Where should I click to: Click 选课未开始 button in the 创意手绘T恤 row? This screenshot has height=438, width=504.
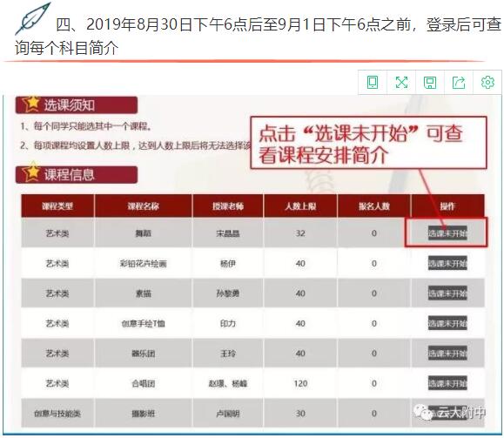pos(447,323)
